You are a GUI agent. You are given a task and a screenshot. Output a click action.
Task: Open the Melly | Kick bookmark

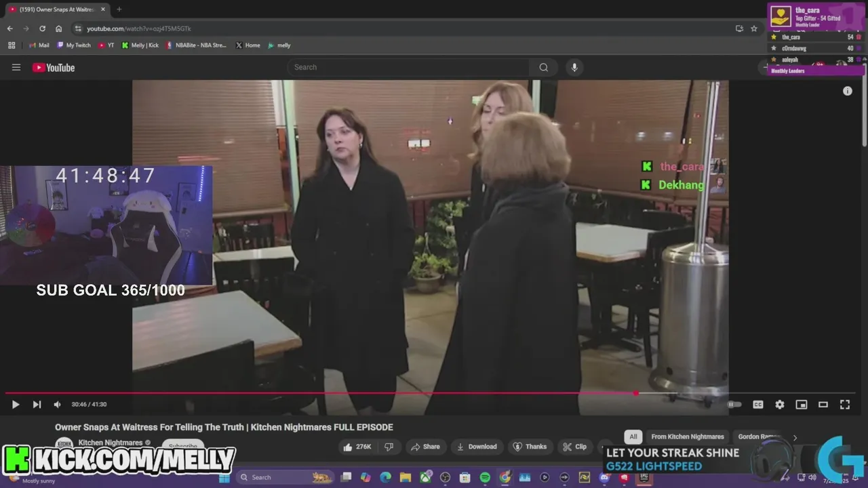pyautogui.click(x=140, y=45)
